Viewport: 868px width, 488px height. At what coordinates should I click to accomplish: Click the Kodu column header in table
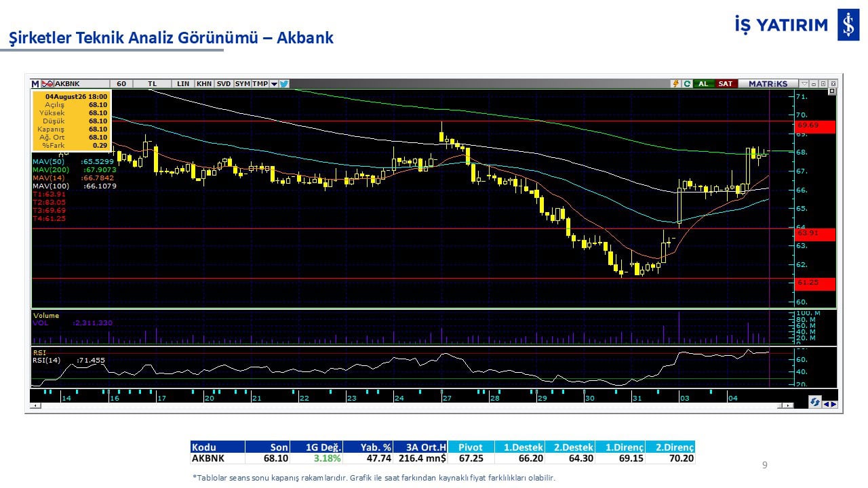click(x=217, y=447)
